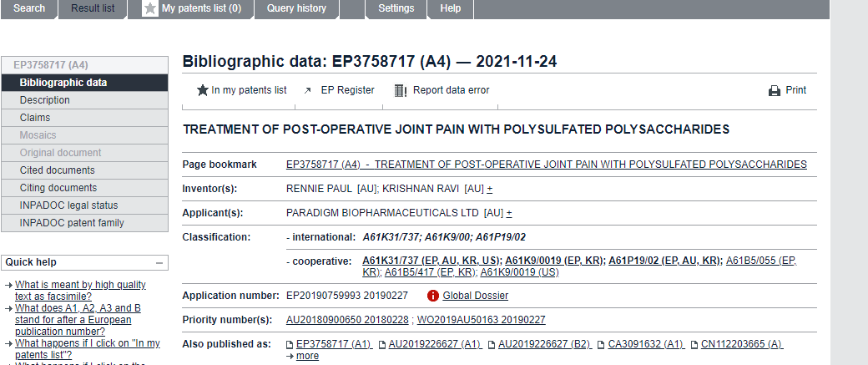Click the star icon in My patents list tab
Image resolution: width=868 pixels, height=365 pixels.
tap(150, 8)
